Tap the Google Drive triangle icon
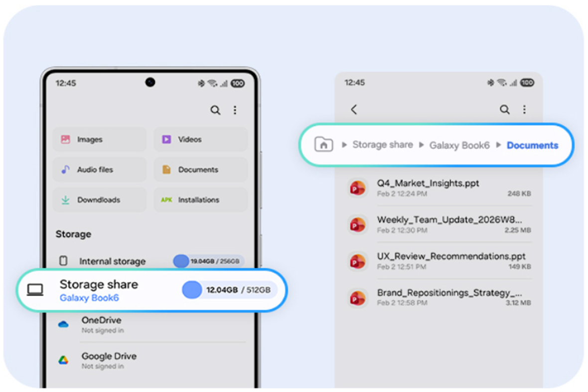The height and width of the screenshot is (392, 588). tap(63, 360)
